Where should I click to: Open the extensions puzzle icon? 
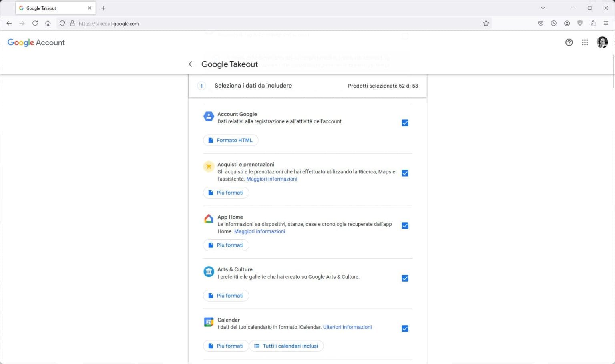point(593,24)
